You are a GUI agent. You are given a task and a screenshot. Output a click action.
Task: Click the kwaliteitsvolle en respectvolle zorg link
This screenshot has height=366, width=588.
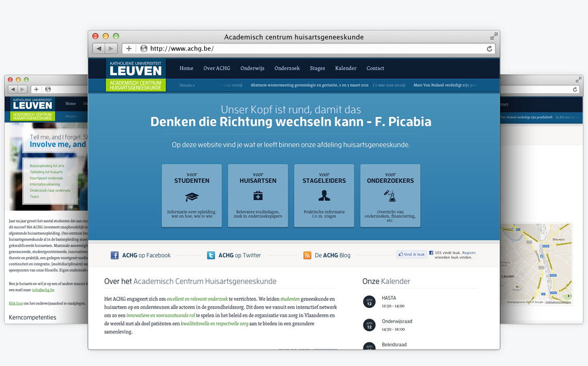click(215, 324)
